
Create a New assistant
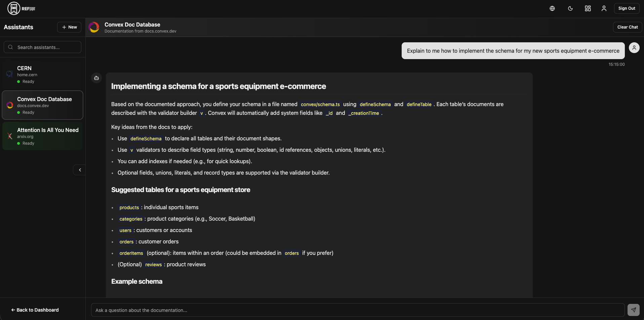pyautogui.click(x=69, y=27)
